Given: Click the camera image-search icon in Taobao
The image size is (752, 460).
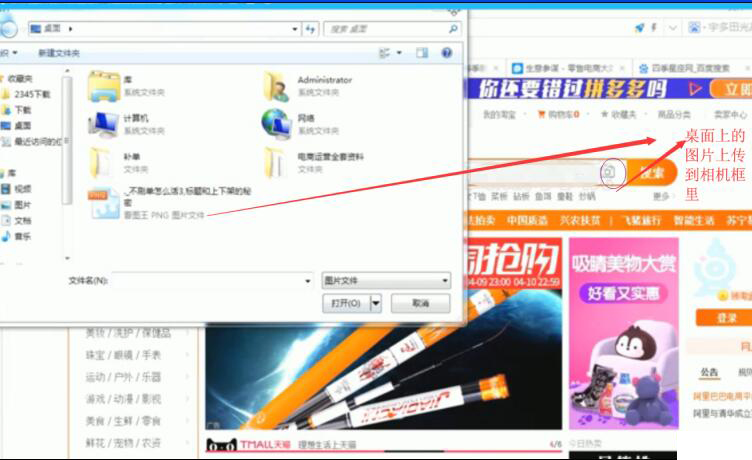Looking at the screenshot, I should tap(609, 172).
